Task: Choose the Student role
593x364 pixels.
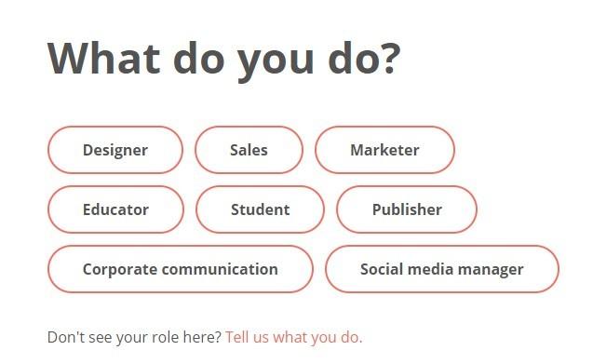Action: click(x=261, y=209)
